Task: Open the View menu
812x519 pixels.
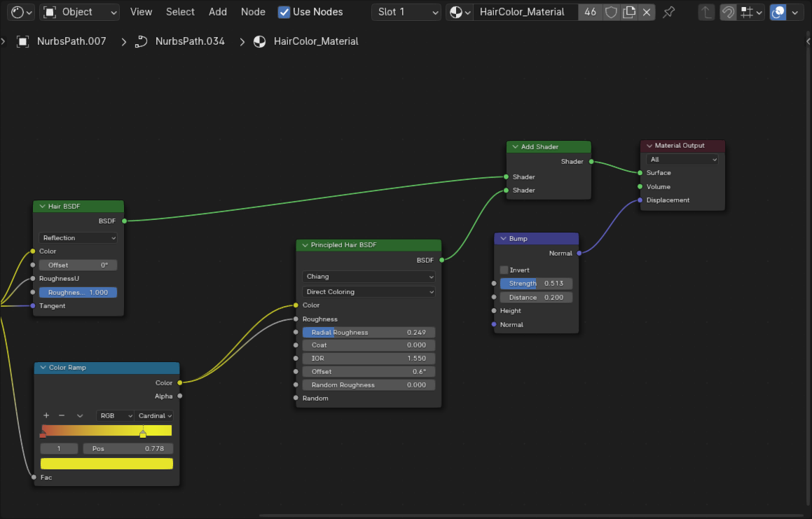Action: coord(141,12)
